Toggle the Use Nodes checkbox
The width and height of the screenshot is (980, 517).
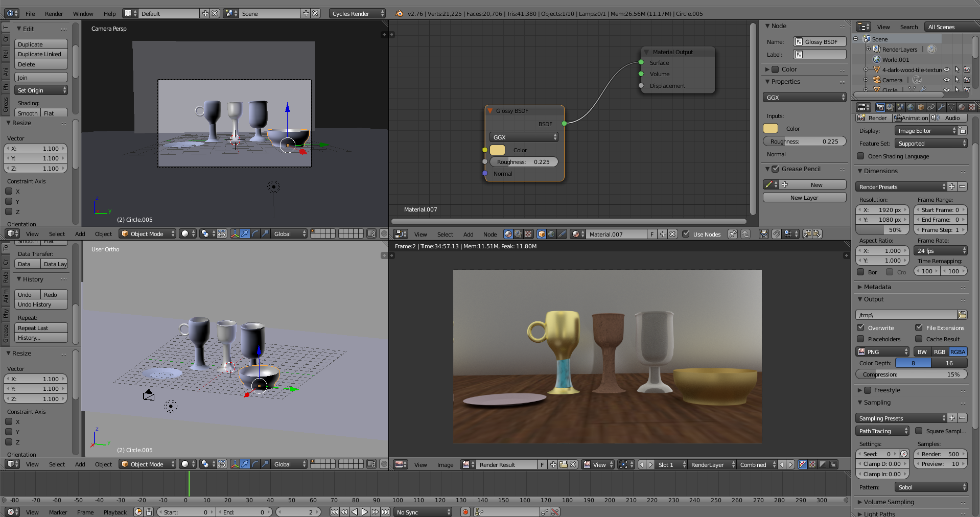click(686, 234)
